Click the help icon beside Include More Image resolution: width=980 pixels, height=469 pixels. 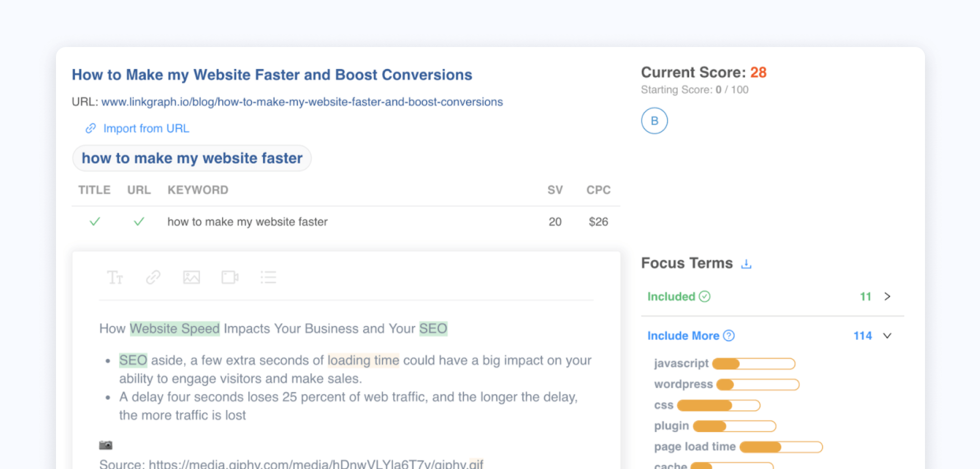pos(729,335)
